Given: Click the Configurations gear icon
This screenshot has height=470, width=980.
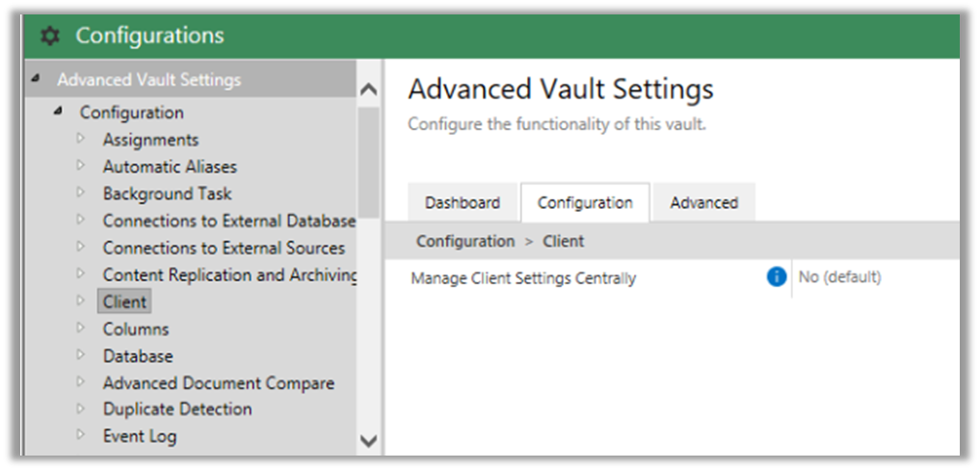Looking at the screenshot, I should pyautogui.click(x=50, y=37).
